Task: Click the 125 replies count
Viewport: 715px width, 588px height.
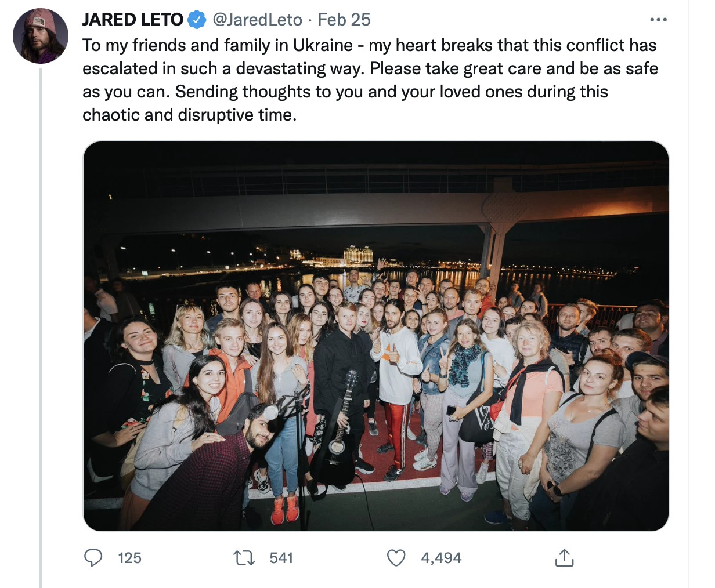Action: point(129,558)
